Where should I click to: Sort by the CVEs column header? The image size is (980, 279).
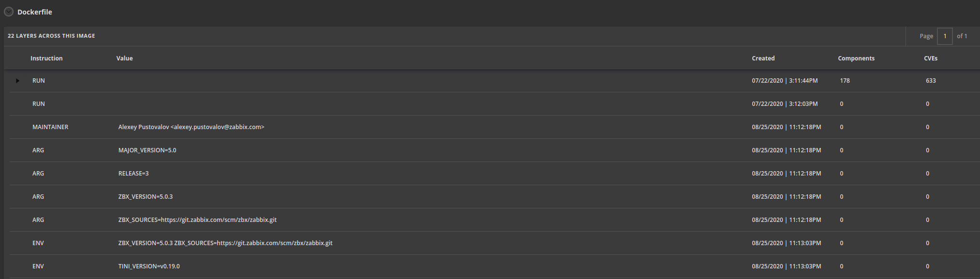coord(931,59)
